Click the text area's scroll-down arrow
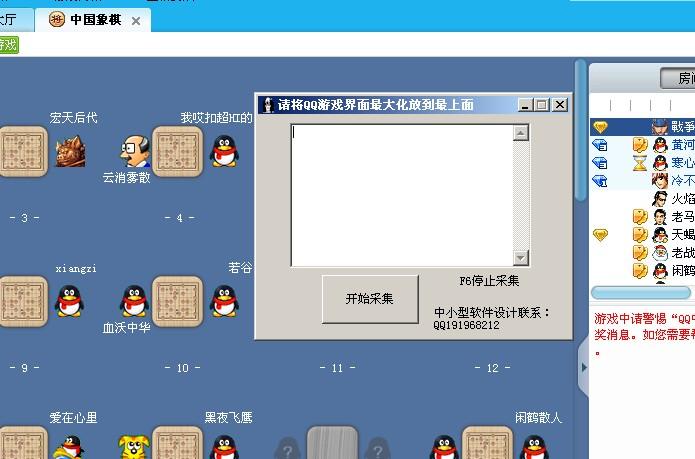695x459 pixels. click(521, 257)
